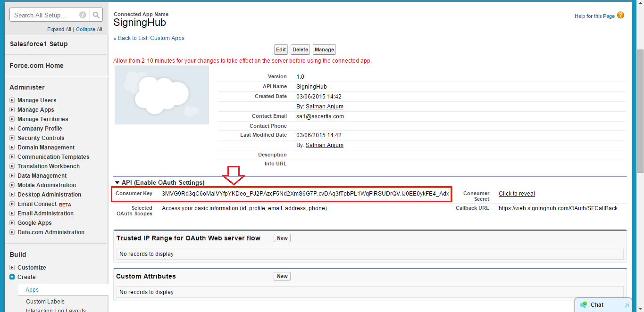Expand Domain Management node

click(12, 148)
